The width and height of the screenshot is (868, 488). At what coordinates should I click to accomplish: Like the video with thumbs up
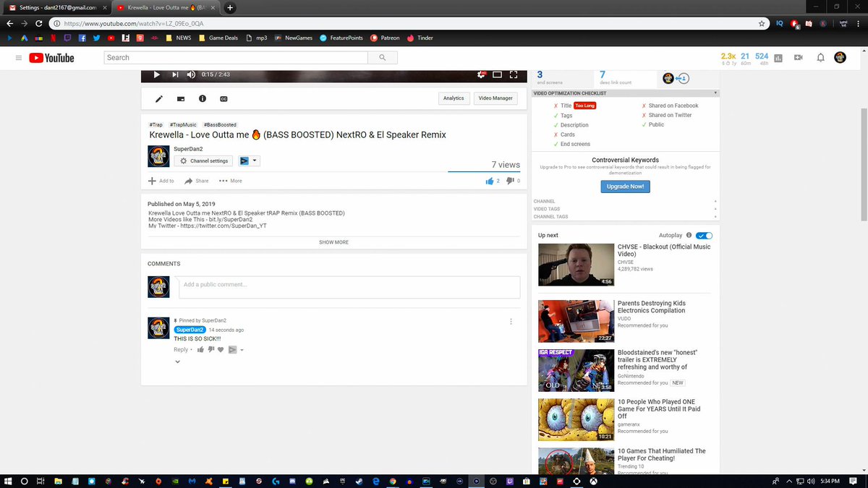pyautogui.click(x=490, y=181)
